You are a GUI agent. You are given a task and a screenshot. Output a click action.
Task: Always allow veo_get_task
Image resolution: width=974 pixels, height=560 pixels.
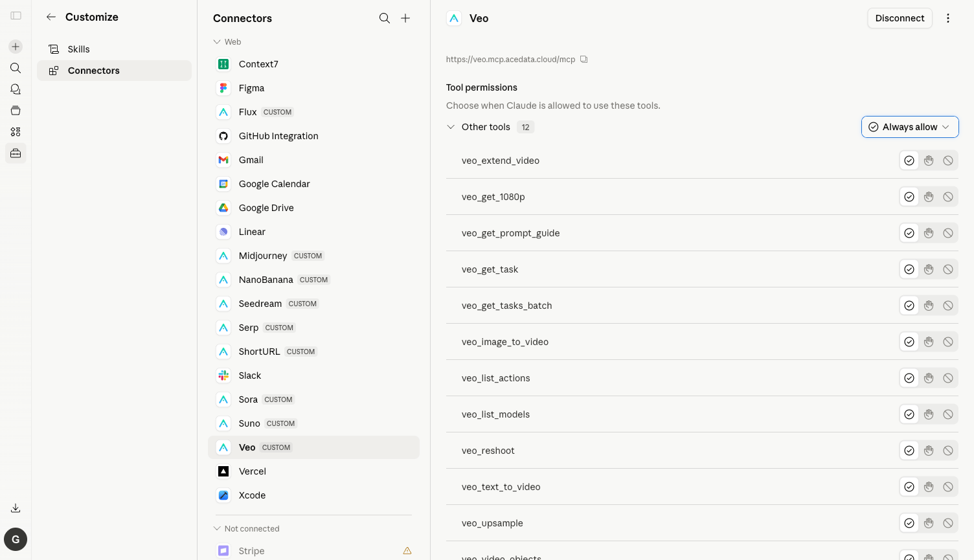coord(909,269)
